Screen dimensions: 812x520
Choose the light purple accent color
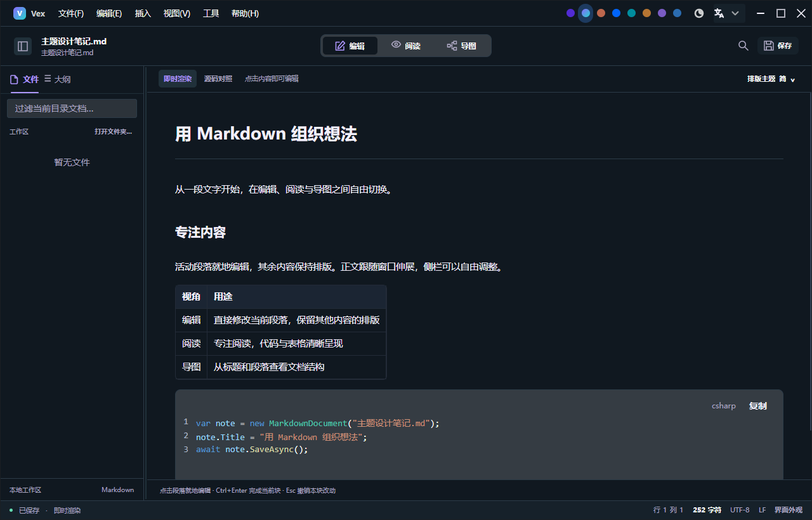pos(662,13)
